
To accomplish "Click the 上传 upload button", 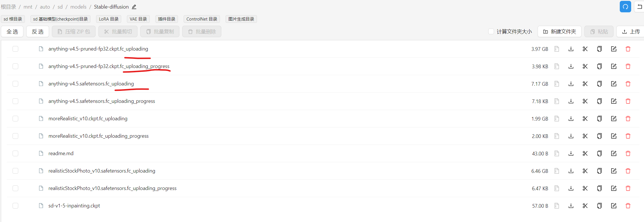I will coord(631,31).
